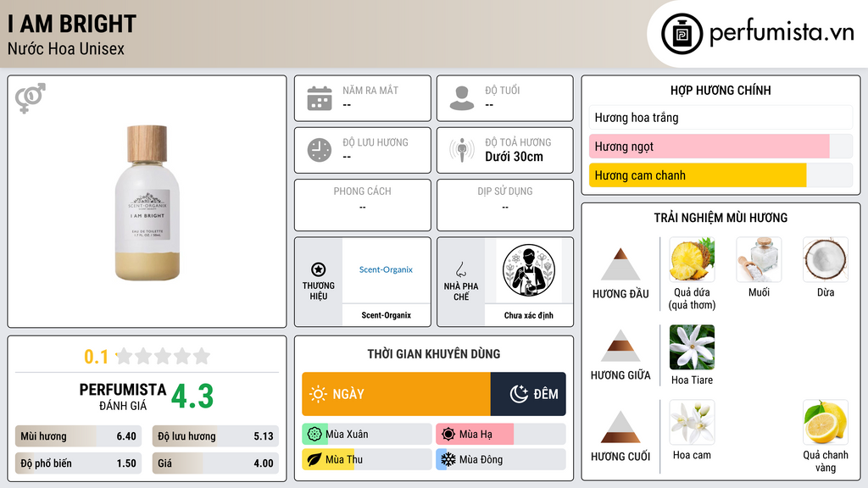Click the Mùi hương 6.40 score bar

79,436
